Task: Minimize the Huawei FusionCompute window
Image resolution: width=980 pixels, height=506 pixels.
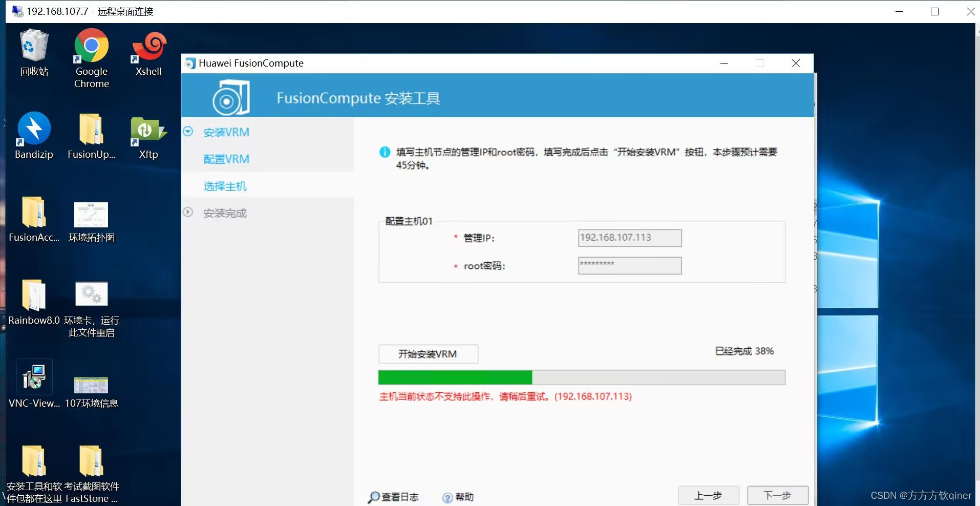Action: [724, 64]
